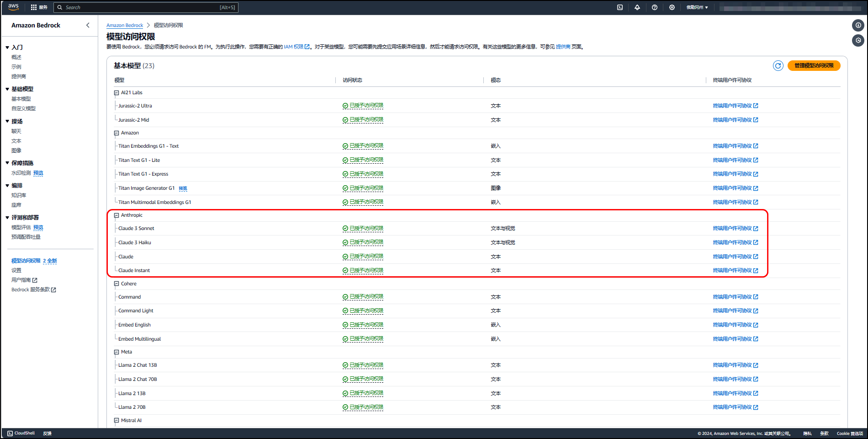The height and width of the screenshot is (439, 868).
Task: Collapse the 评测和部署 sidebar section
Action: pos(7,218)
